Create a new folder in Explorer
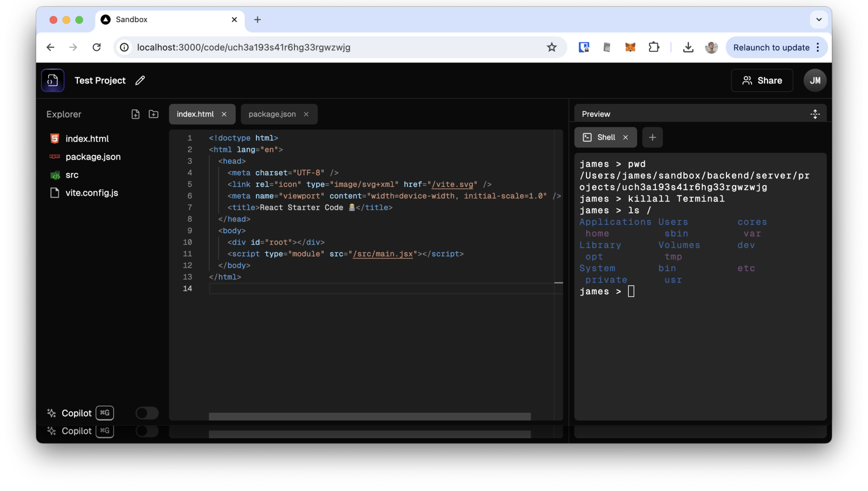868x491 pixels. point(153,114)
